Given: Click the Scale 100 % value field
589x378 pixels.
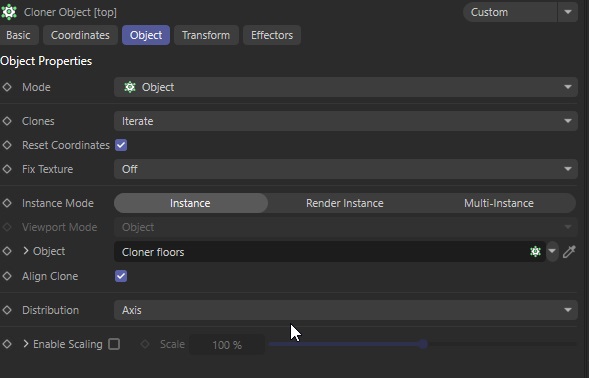Looking at the screenshot, I should click(227, 345).
